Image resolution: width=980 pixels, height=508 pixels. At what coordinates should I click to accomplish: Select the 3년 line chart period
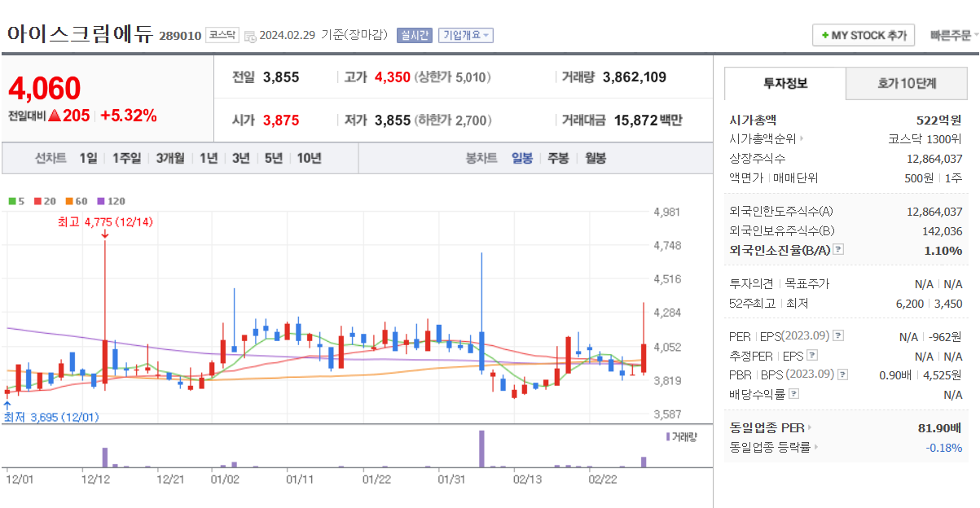(x=240, y=158)
